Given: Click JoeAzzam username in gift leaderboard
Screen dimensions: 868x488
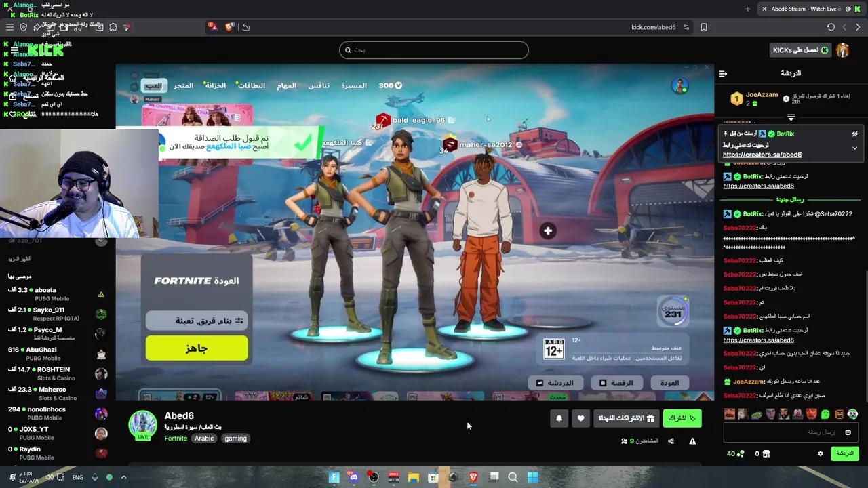Looking at the screenshot, I should tap(762, 95).
